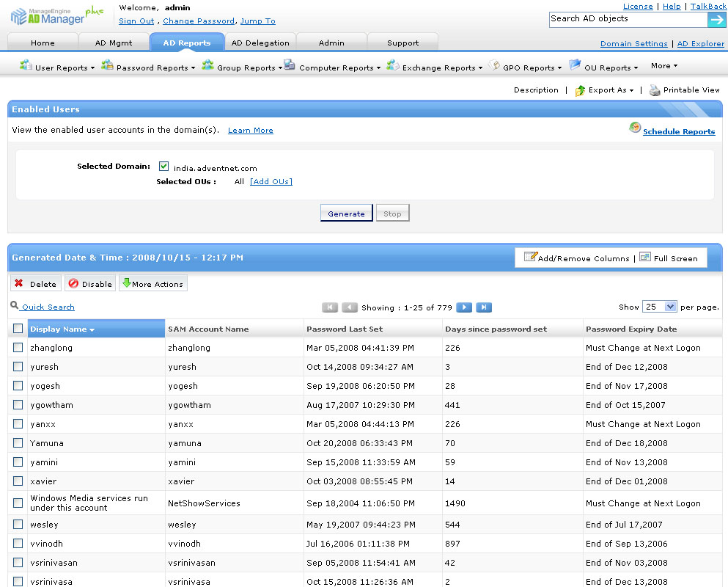Jump to last page of results

point(483,307)
